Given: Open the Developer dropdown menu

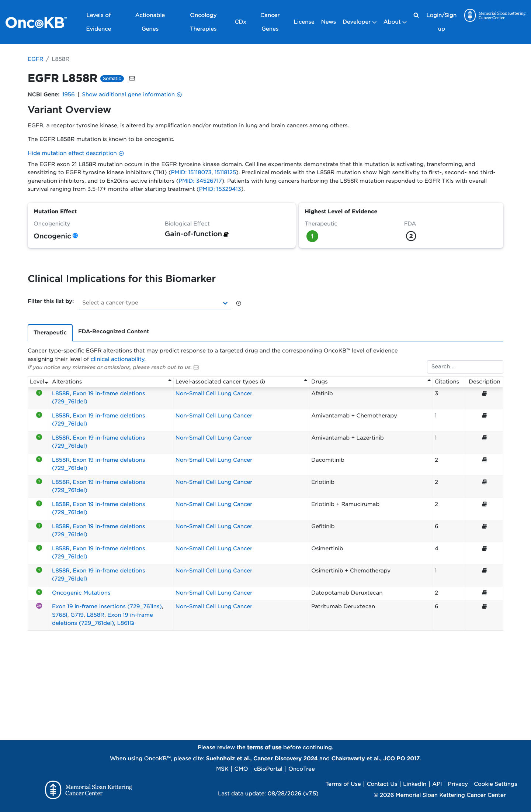Looking at the screenshot, I should pos(360,22).
